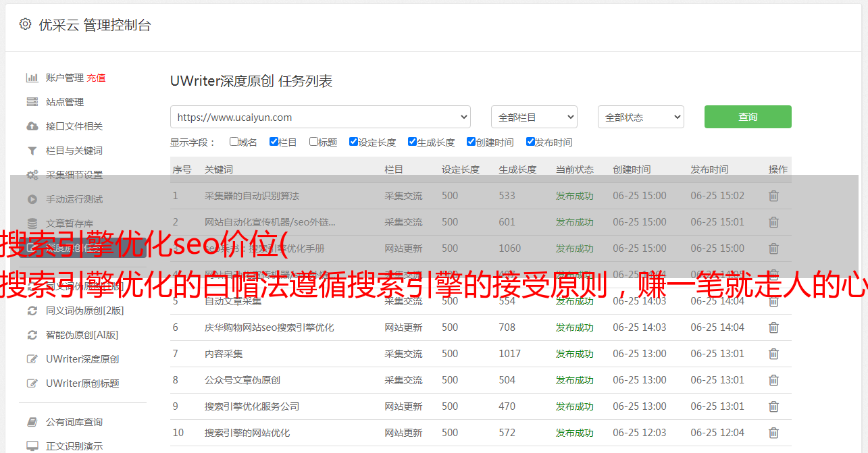Delete row 5 自动文章采集
868x453 pixels.
(774, 301)
